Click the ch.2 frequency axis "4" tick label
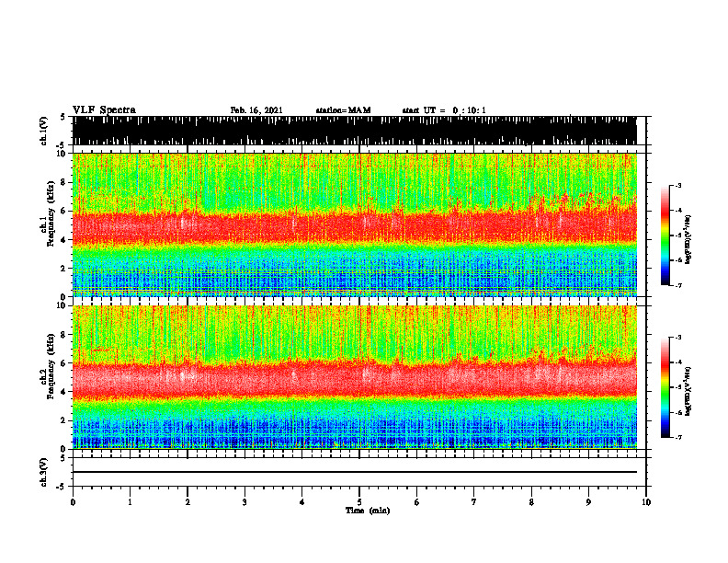 [x=64, y=392]
